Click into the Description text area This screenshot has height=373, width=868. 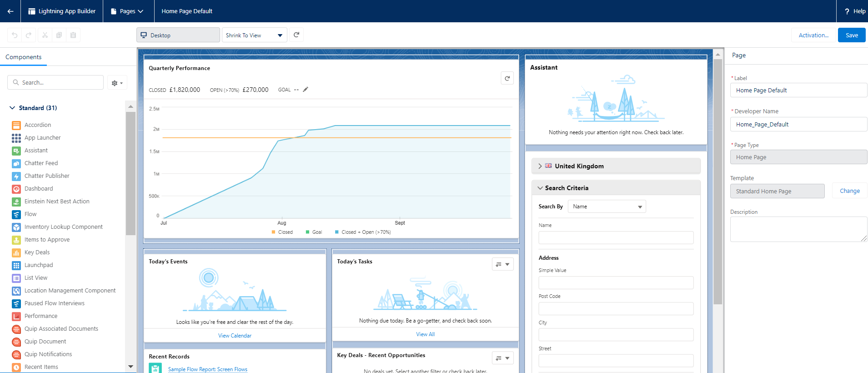[798, 229]
